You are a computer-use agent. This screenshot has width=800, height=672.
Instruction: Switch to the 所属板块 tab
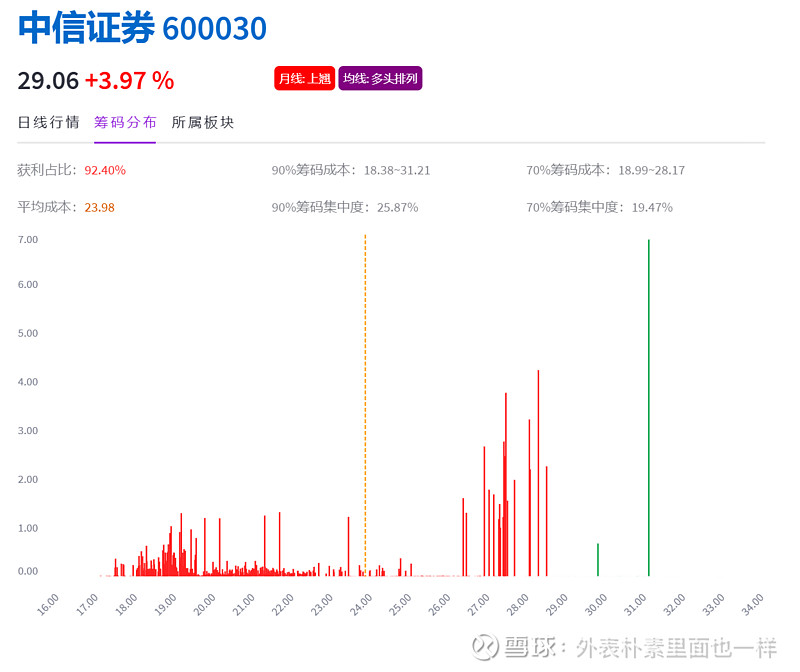[203, 122]
